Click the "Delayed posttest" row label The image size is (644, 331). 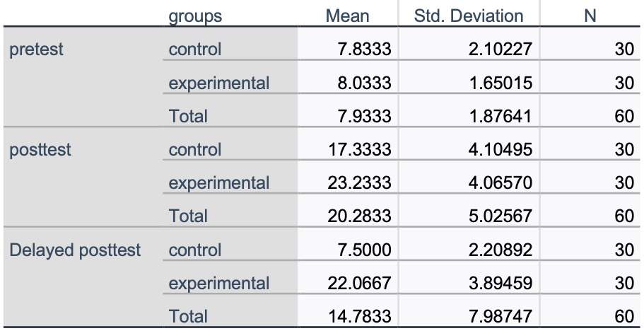(x=74, y=250)
